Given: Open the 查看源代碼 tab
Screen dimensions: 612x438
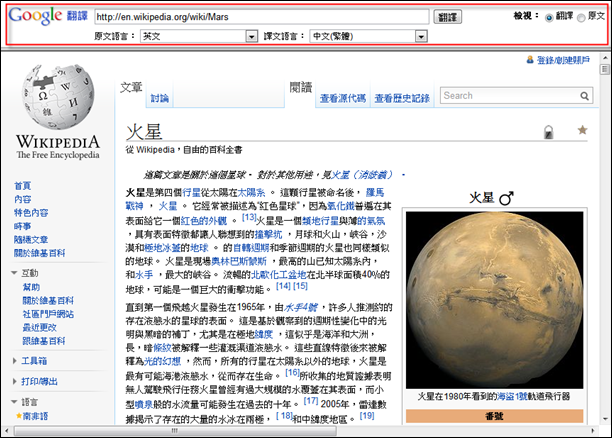Looking at the screenshot, I should coord(343,98).
